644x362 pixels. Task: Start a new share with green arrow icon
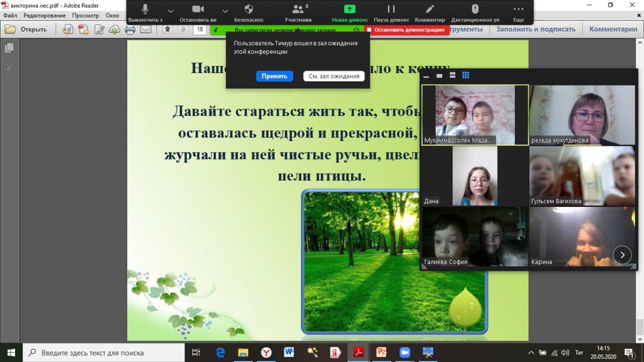click(350, 10)
